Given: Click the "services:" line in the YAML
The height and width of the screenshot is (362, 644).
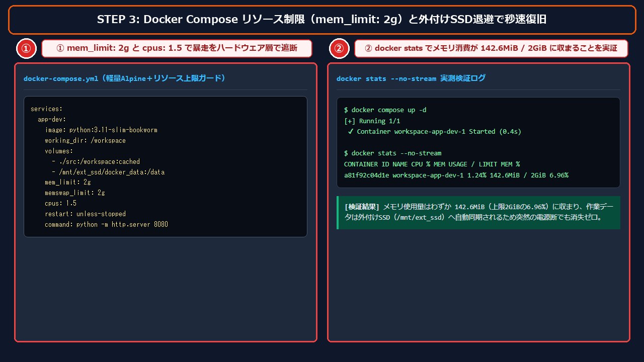Looking at the screenshot, I should click(46, 109).
